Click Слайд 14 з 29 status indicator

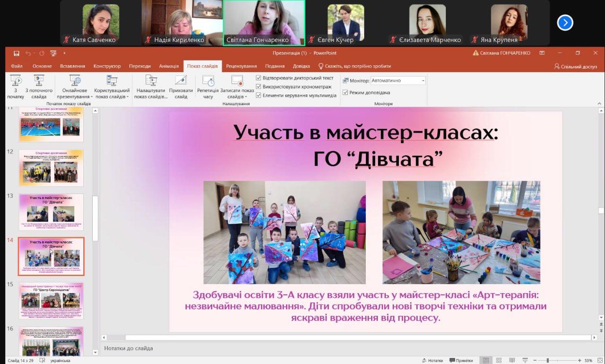(20, 361)
